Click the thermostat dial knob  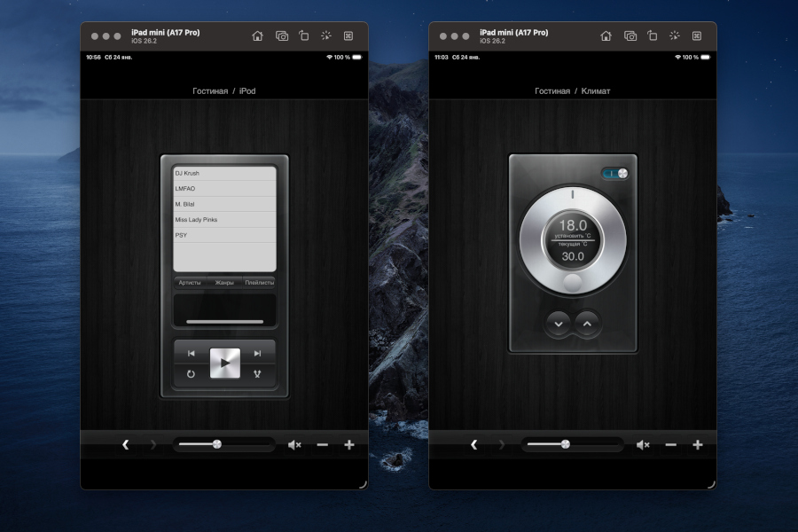573,283
